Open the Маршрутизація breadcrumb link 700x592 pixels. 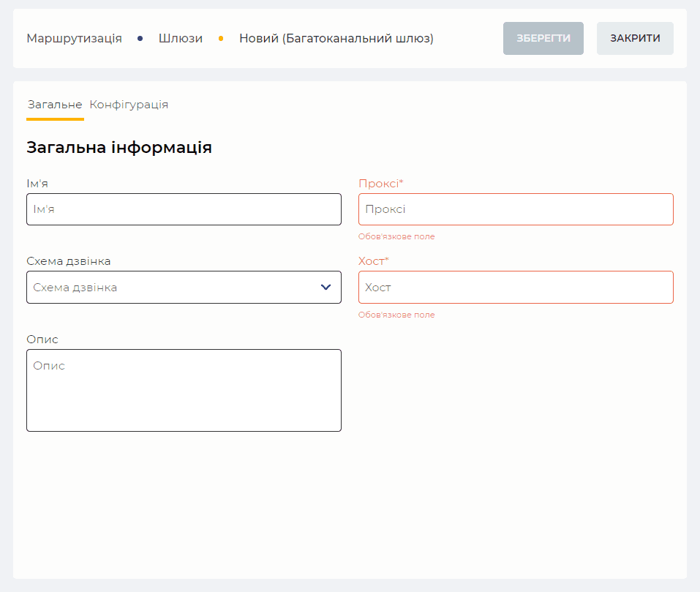click(74, 38)
